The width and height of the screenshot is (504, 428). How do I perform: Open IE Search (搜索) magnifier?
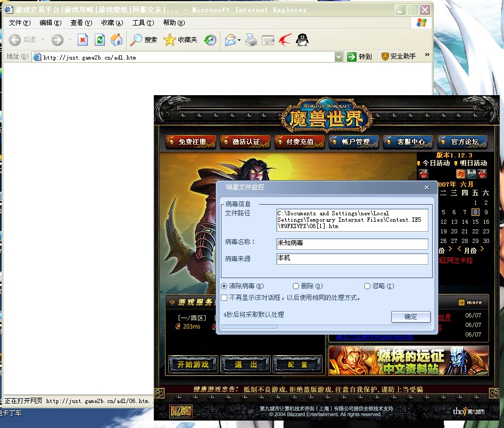pyautogui.click(x=136, y=40)
